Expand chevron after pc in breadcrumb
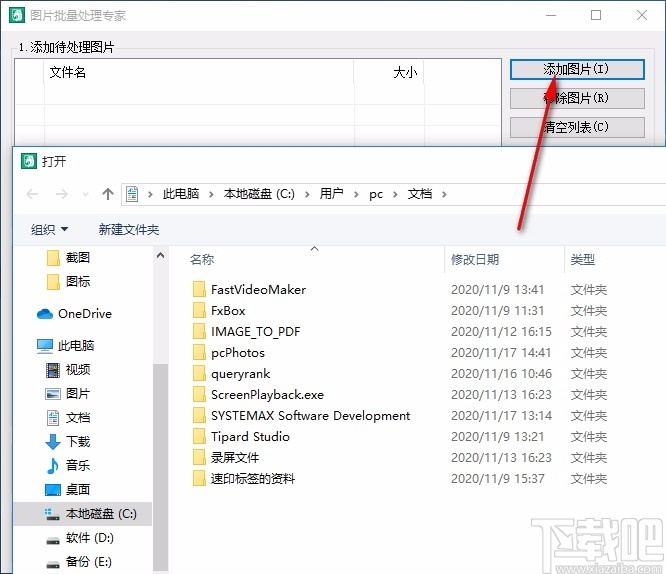 395,195
